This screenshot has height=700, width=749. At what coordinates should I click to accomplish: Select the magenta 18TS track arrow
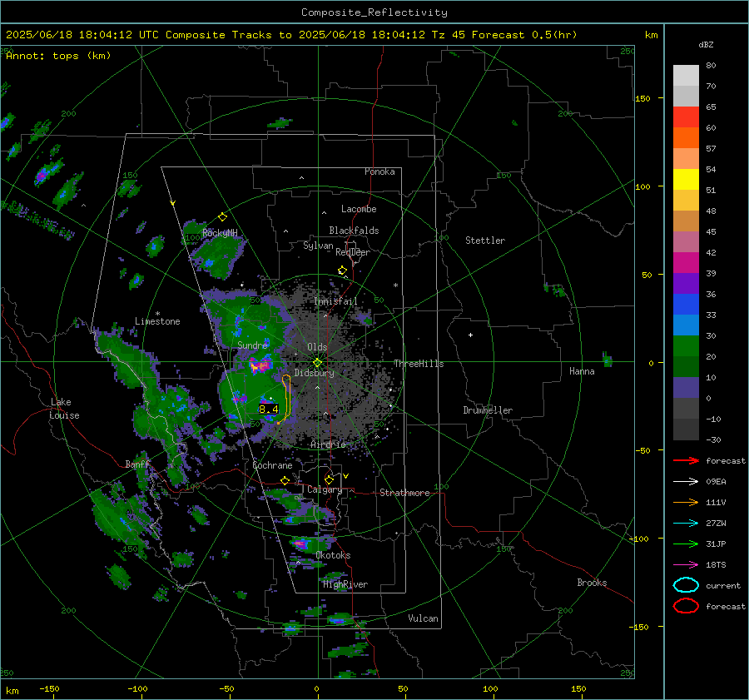tap(686, 565)
